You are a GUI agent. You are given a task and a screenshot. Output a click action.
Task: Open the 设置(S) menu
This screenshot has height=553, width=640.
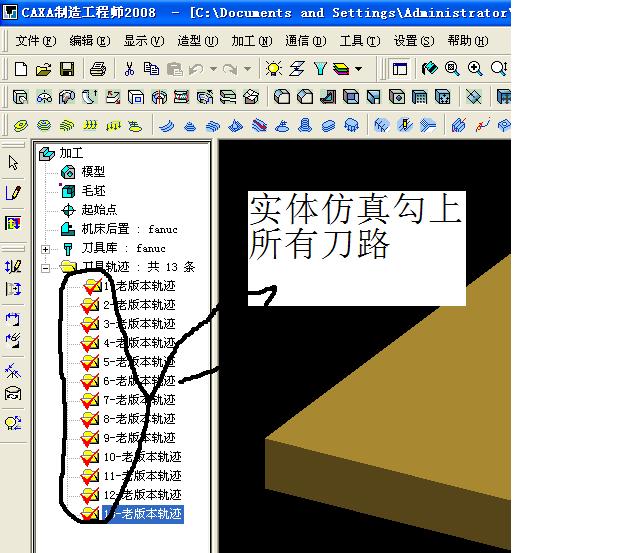coord(414,41)
